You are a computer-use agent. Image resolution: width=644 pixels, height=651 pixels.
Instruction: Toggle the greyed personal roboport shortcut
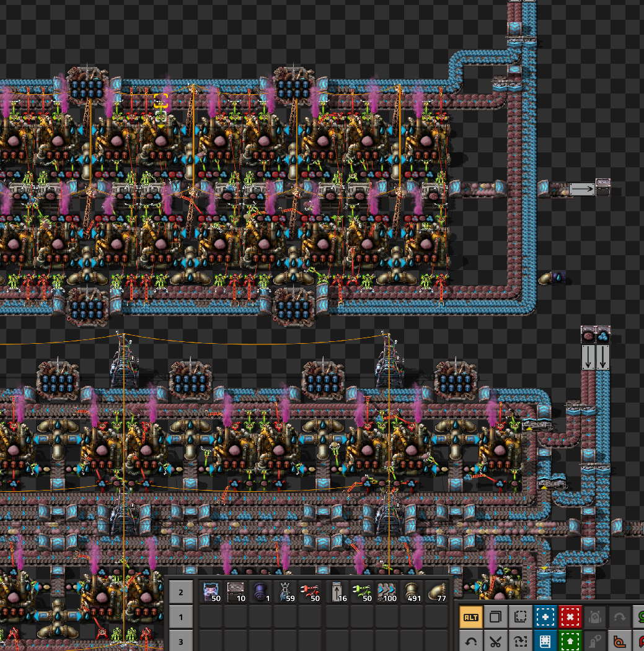[x=595, y=617]
